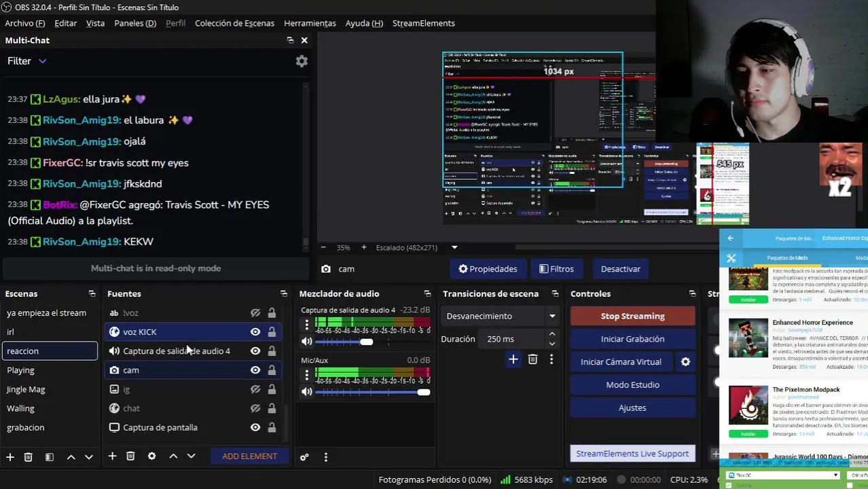The width and height of the screenshot is (868, 489).
Task: Undock the Controles panel
Action: [x=692, y=293]
